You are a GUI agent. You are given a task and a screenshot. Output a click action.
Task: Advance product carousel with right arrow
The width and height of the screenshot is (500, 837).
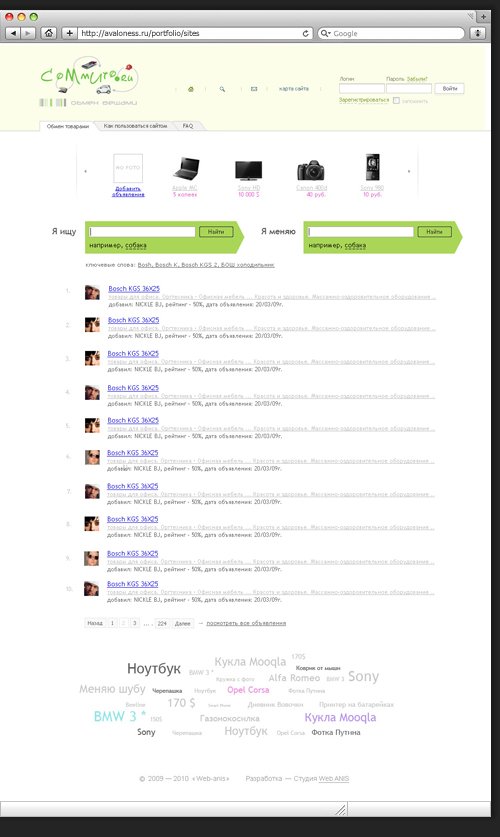[409, 171]
